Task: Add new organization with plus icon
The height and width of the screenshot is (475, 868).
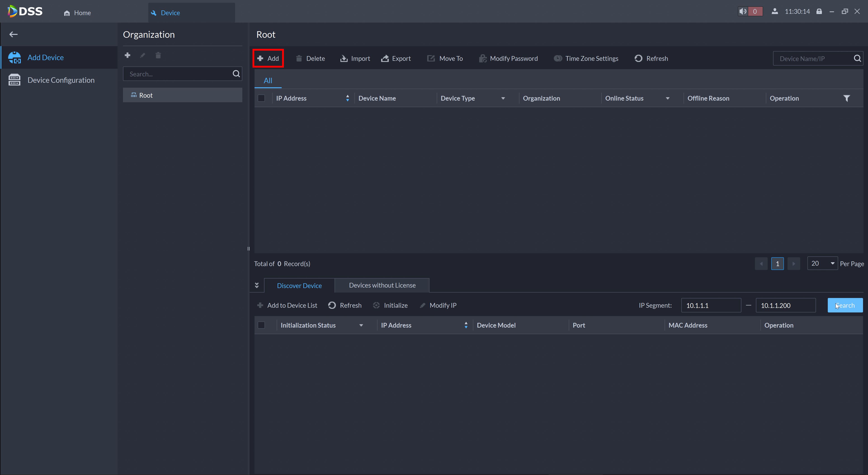Action: coord(127,55)
